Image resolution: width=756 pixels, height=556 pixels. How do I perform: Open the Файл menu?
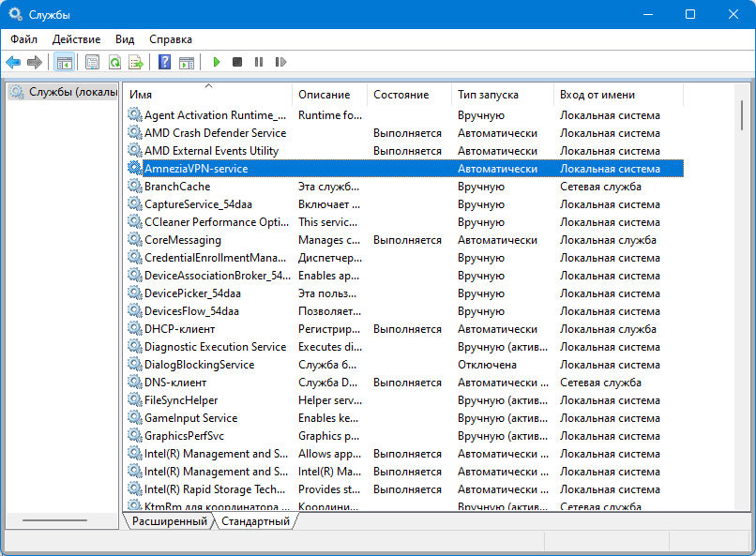[24, 39]
